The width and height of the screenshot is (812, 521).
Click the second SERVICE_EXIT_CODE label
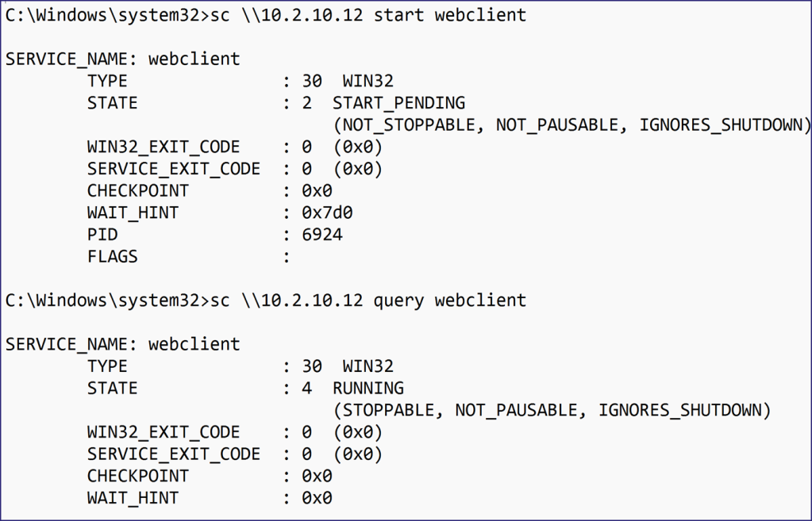click(x=174, y=454)
